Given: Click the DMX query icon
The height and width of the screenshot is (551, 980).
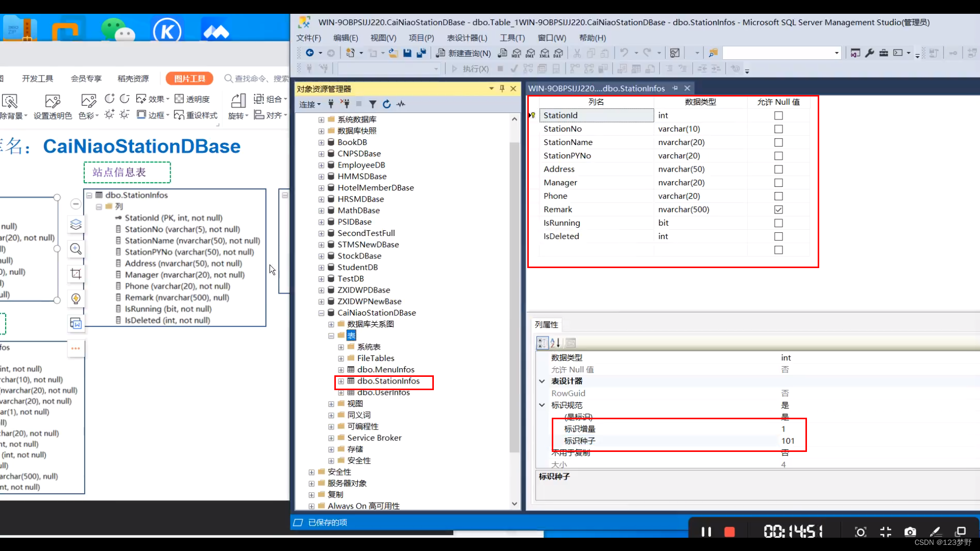Looking at the screenshot, I should point(530,53).
